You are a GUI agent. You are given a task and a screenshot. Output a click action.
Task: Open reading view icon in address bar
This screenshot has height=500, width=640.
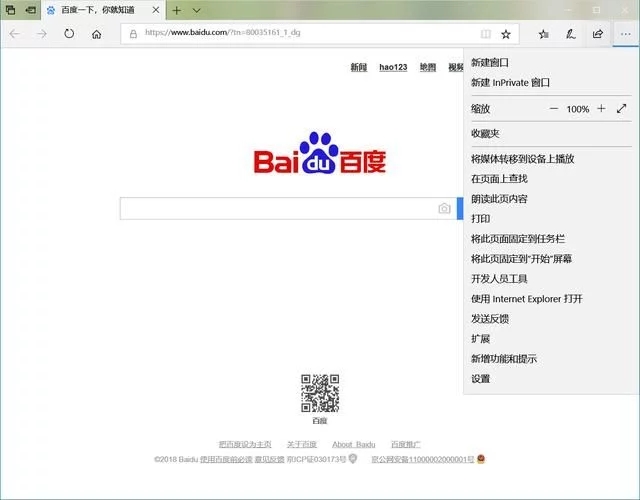pyautogui.click(x=486, y=34)
